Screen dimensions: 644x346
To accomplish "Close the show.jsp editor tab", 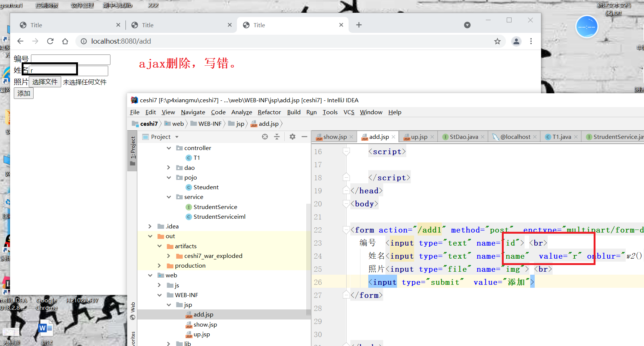I will point(351,137).
